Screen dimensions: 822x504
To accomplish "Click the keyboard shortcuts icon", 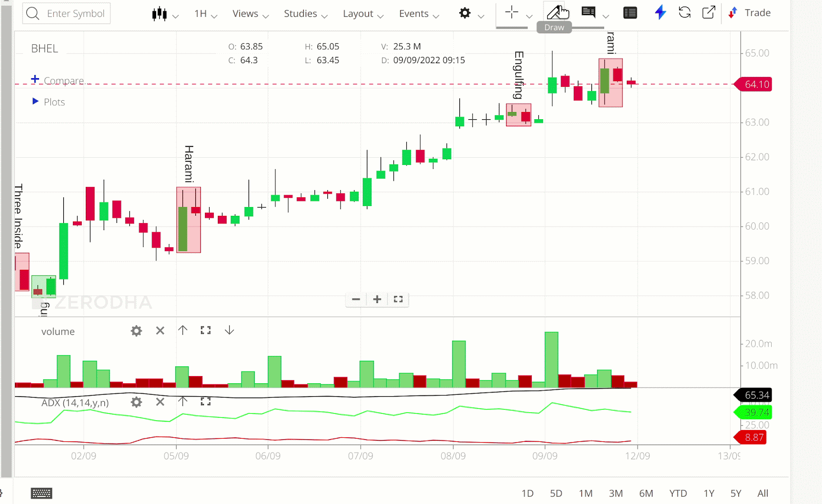I will pyautogui.click(x=42, y=493).
